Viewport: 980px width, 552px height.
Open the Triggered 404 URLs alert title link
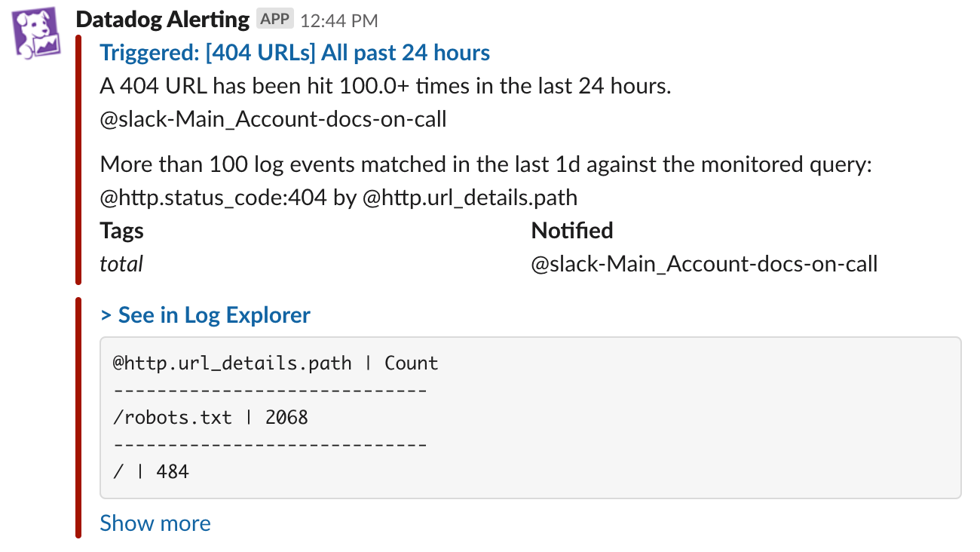tap(295, 53)
